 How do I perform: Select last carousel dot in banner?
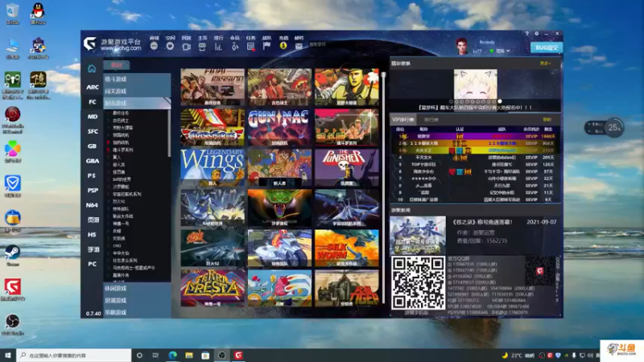[499, 101]
